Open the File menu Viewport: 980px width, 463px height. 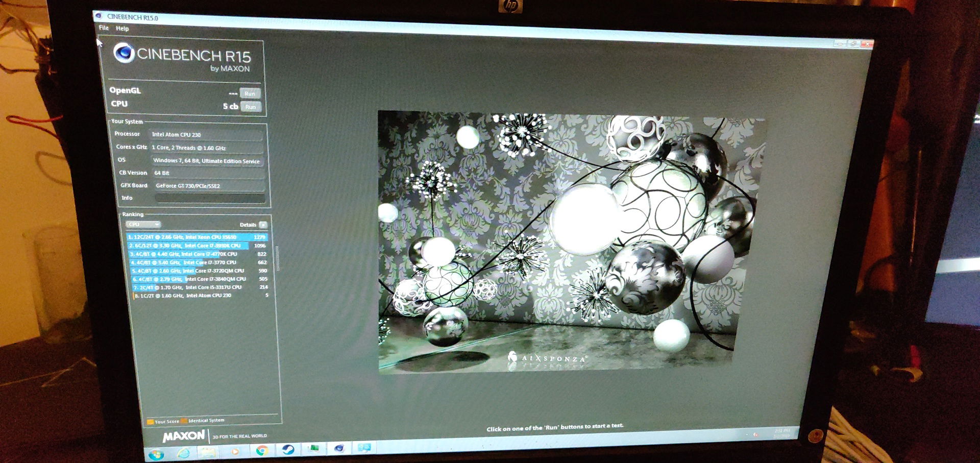(x=104, y=28)
